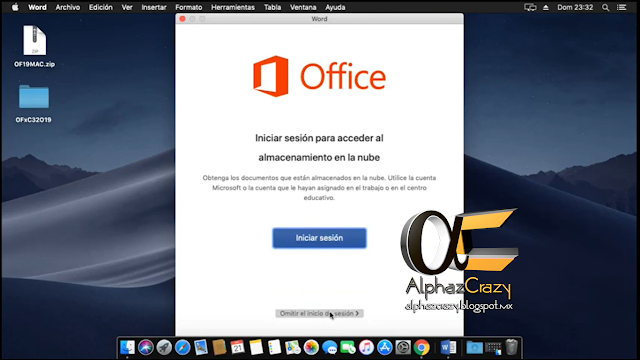Open the blue Downloads folder in dock

(x=474, y=347)
